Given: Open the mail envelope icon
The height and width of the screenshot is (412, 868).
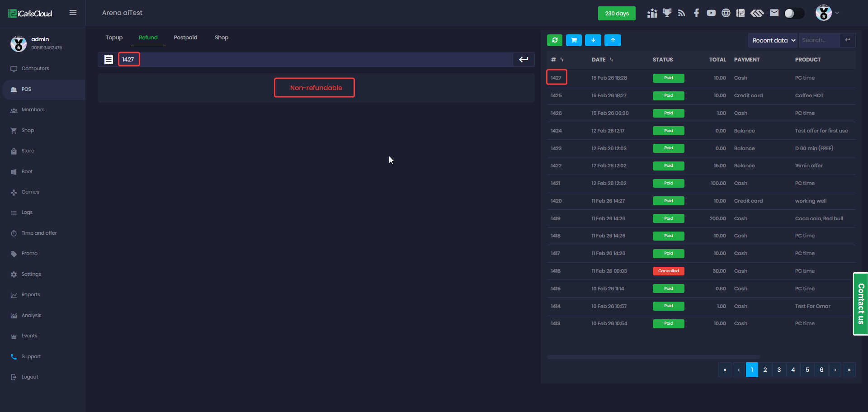Looking at the screenshot, I should coord(774,13).
